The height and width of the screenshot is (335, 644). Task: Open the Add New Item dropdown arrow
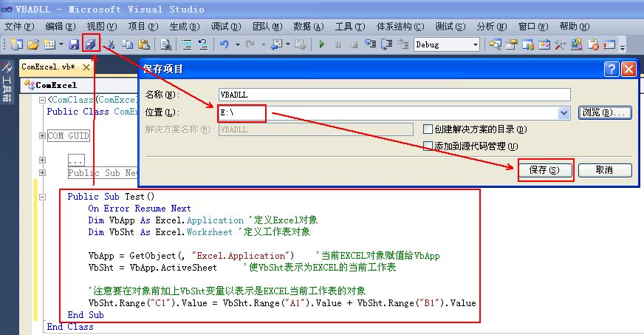point(61,44)
